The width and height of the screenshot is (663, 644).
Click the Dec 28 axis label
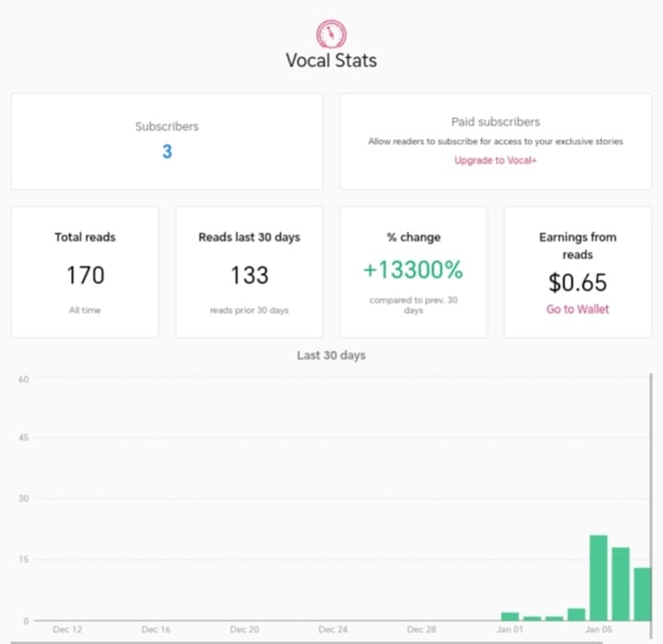pyautogui.click(x=422, y=629)
